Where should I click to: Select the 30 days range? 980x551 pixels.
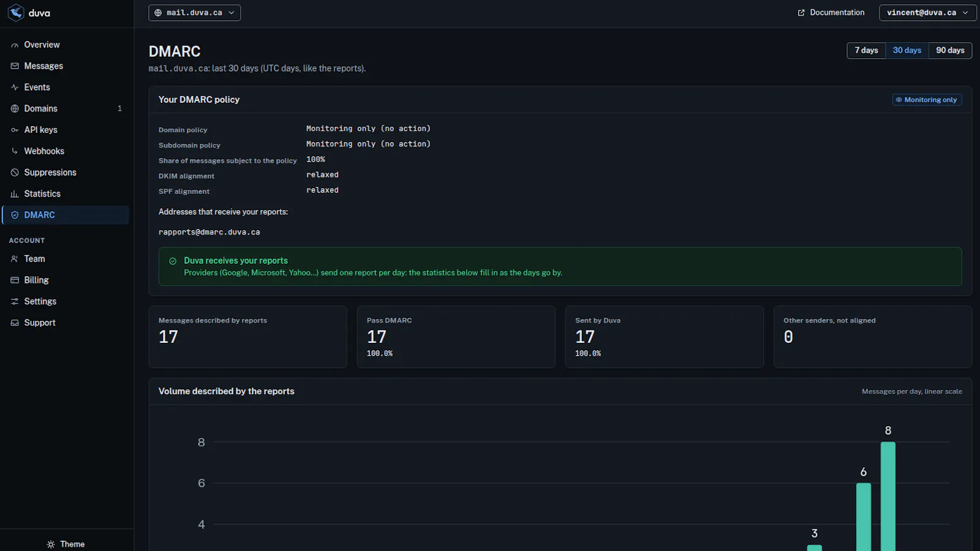click(907, 50)
